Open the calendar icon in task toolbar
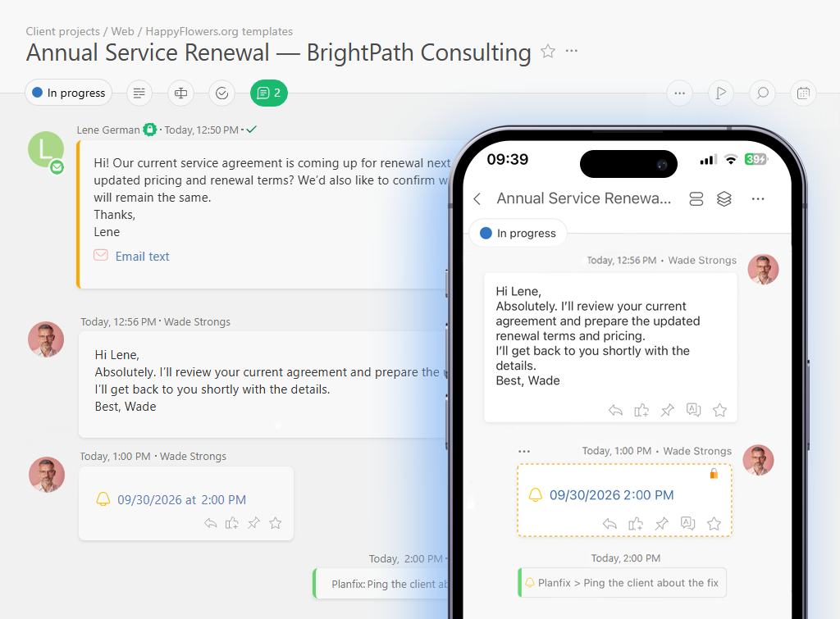This screenshot has width=840, height=619. [x=804, y=93]
